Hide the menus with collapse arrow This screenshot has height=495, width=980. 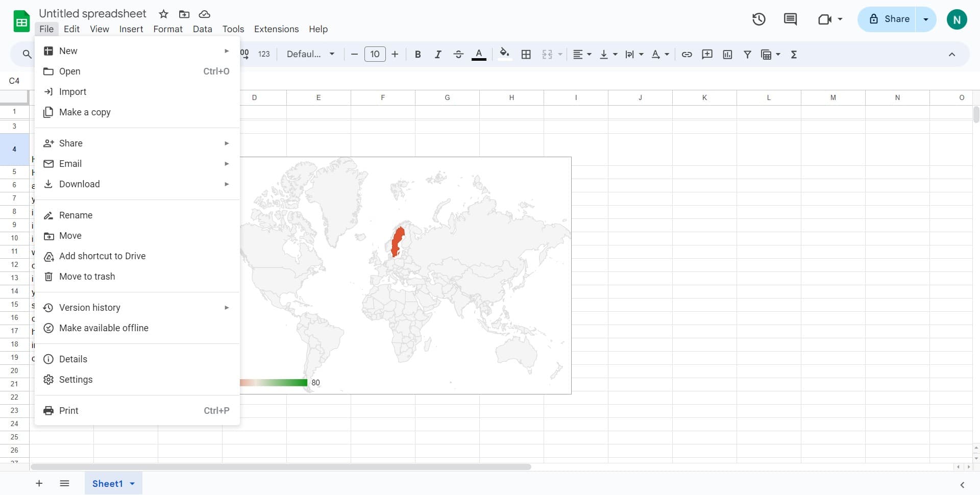click(951, 55)
